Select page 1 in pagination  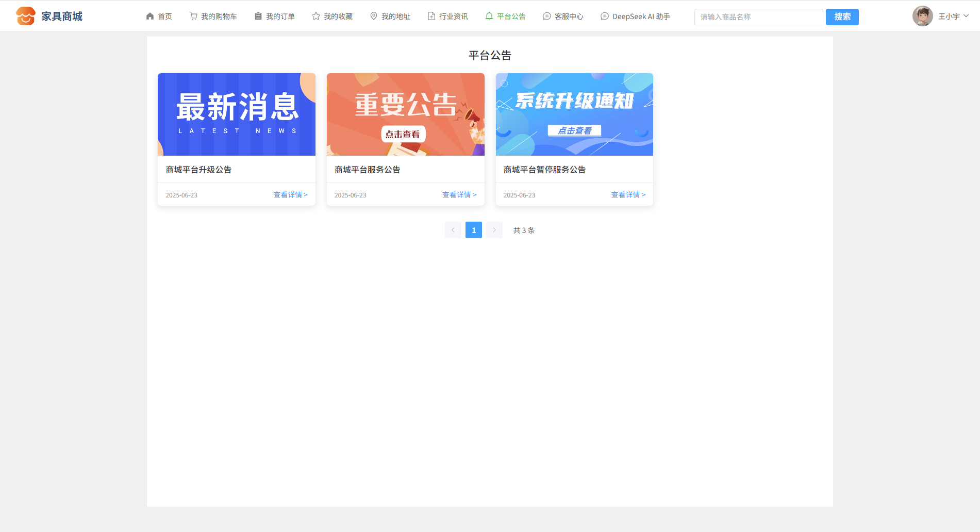coord(473,230)
